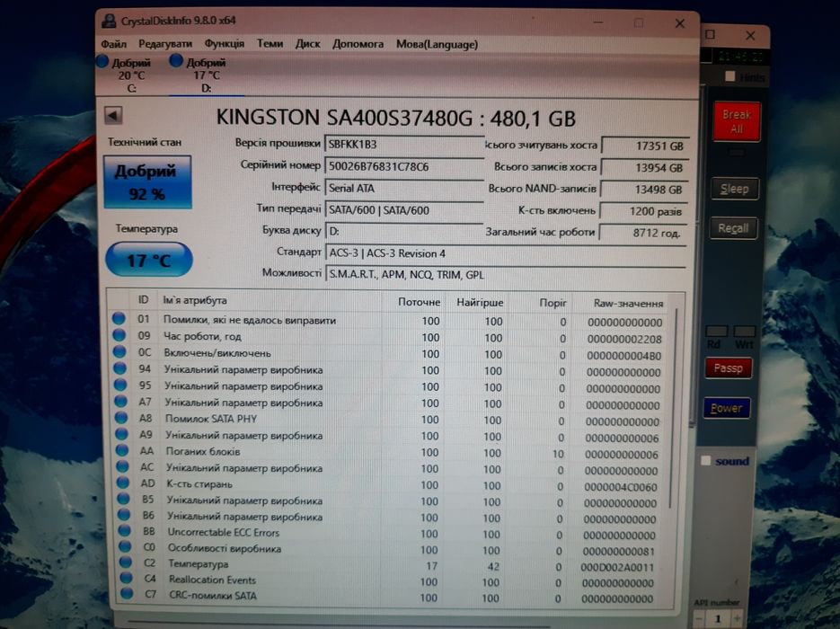Viewport: 840px width, 629px height.
Task: Click Sleep in the background window
Action: [735, 189]
